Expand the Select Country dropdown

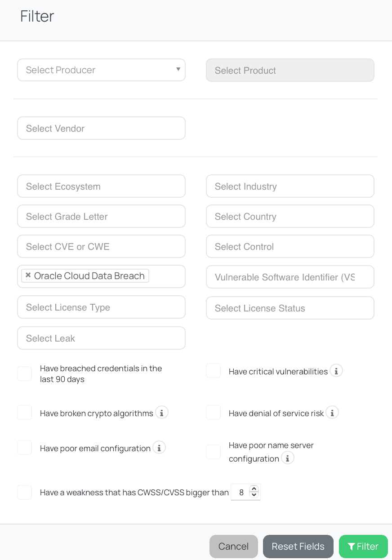290,217
